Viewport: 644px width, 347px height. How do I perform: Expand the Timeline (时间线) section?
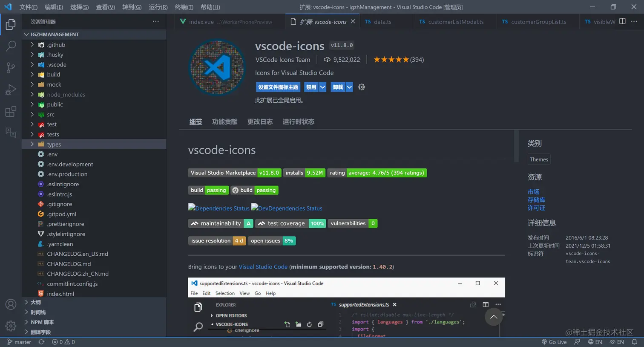94,312
